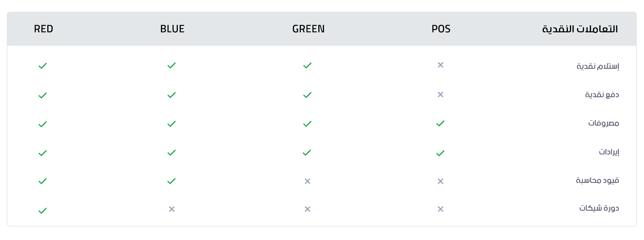The image size is (644, 240).
Task: Click the BLUE checkmark for دفع نقدية
Action: pos(171,95)
